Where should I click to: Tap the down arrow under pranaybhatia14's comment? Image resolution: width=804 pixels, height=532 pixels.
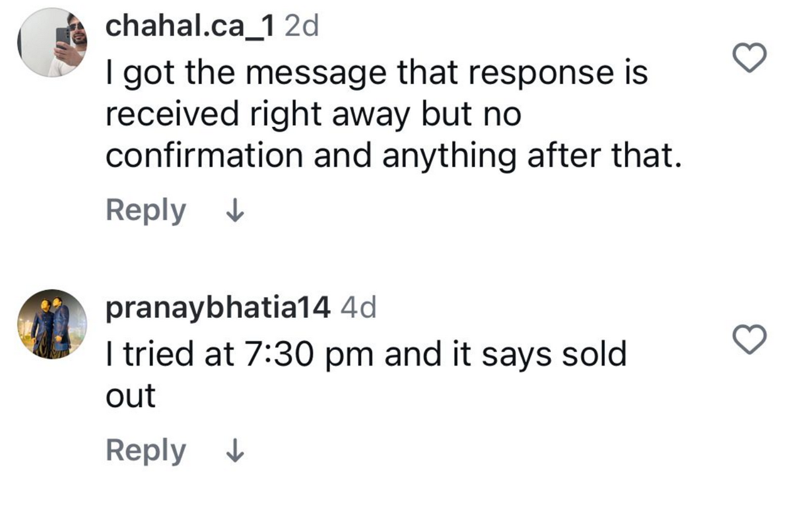[x=234, y=451]
